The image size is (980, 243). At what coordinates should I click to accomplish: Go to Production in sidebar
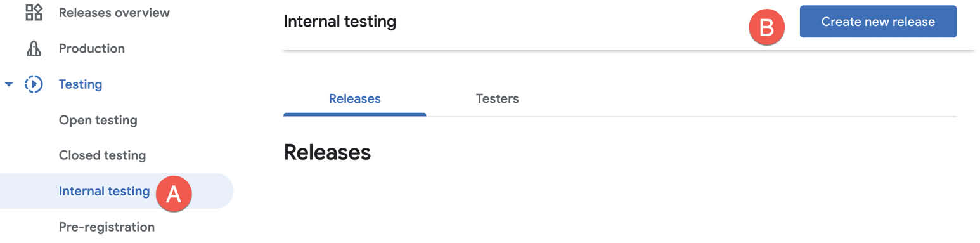tap(92, 48)
